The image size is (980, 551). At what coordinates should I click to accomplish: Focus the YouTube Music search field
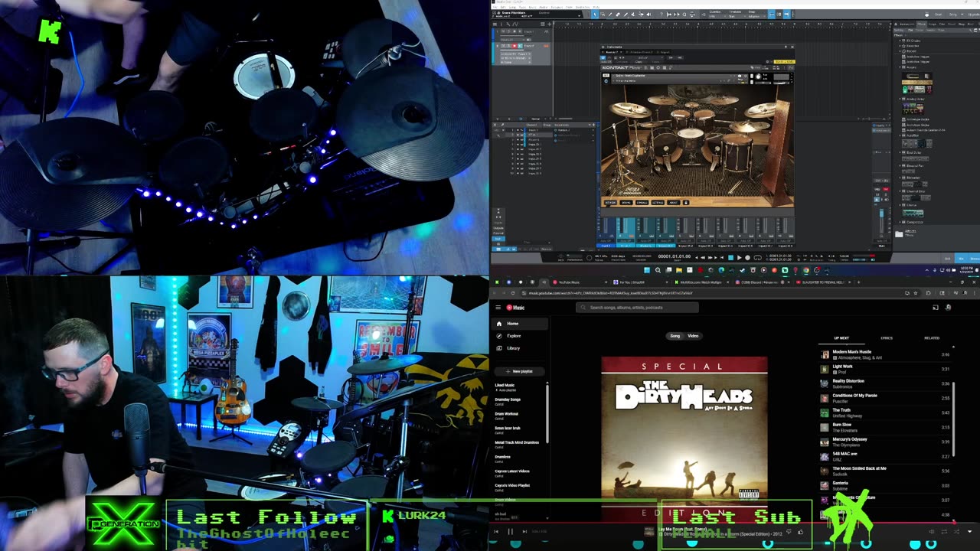click(639, 308)
